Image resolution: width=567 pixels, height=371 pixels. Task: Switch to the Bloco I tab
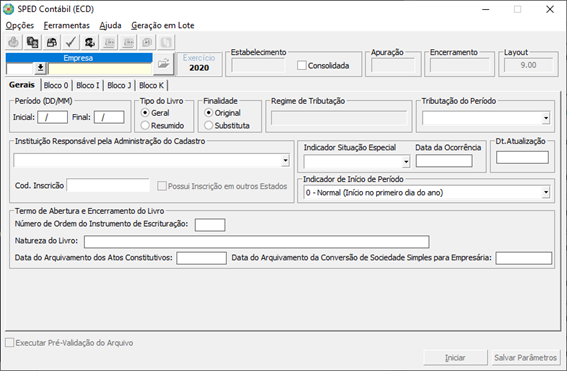[88, 85]
